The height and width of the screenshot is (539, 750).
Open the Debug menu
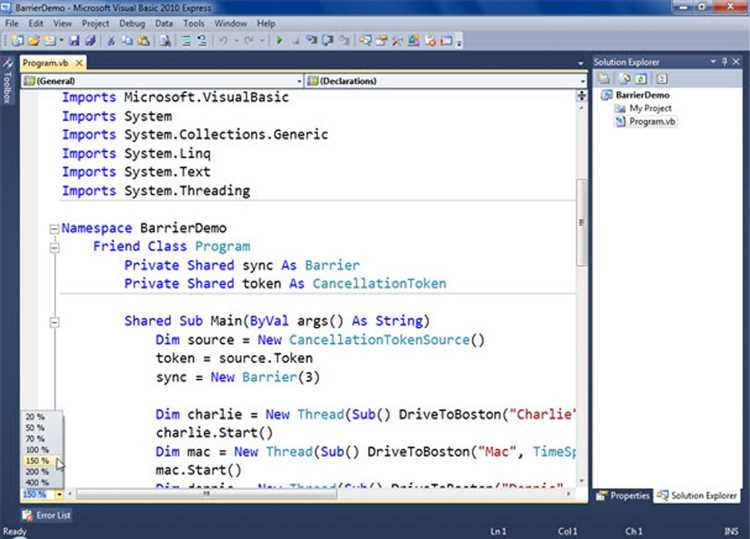tap(132, 23)
